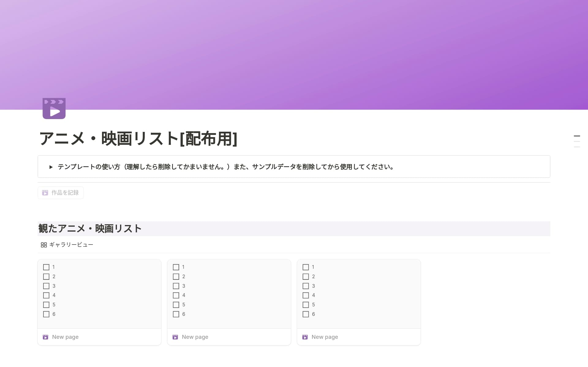Open the page outline indicator on the right edge
588x367 pixels.
[577, 141]
